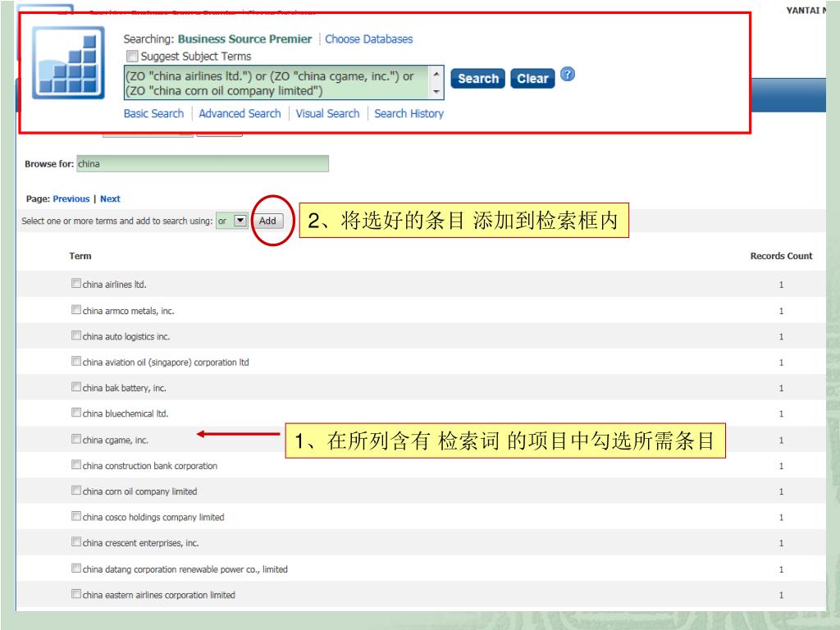This screenshot has width=840, height=630.
Task: Open the 'or' operator dropdown
Action: [231, 221]
